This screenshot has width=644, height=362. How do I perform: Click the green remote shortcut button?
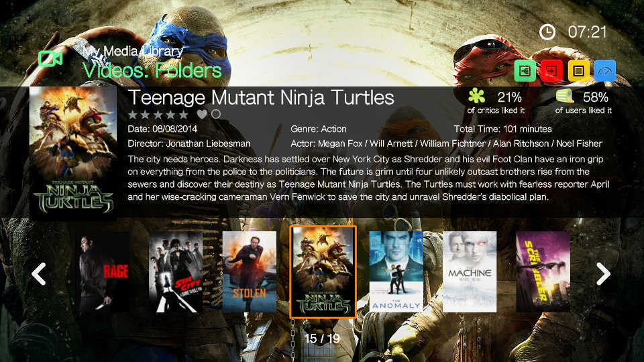click(525, 70)
